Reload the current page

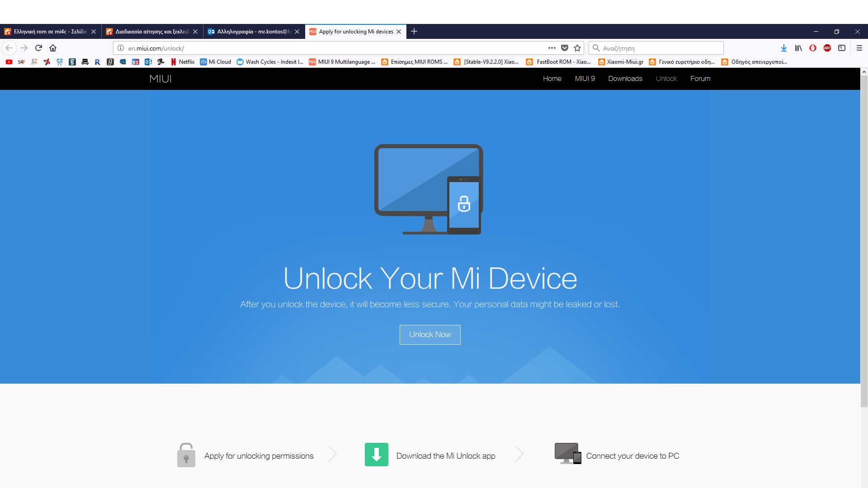tap(38, 48)
